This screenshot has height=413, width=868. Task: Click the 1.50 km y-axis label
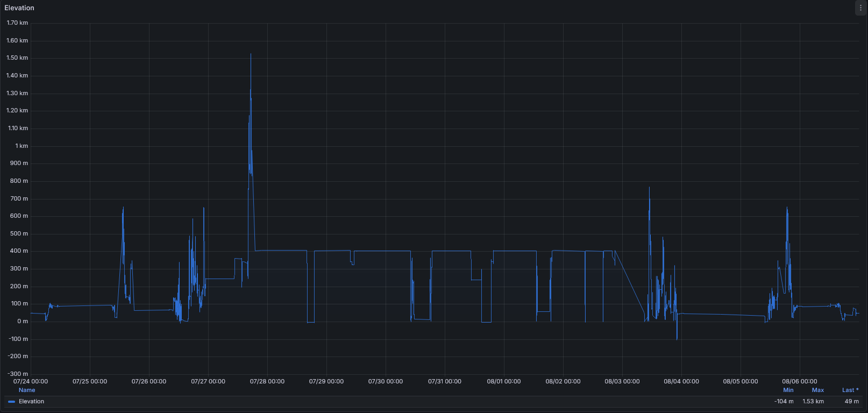(x=17, y=58)
